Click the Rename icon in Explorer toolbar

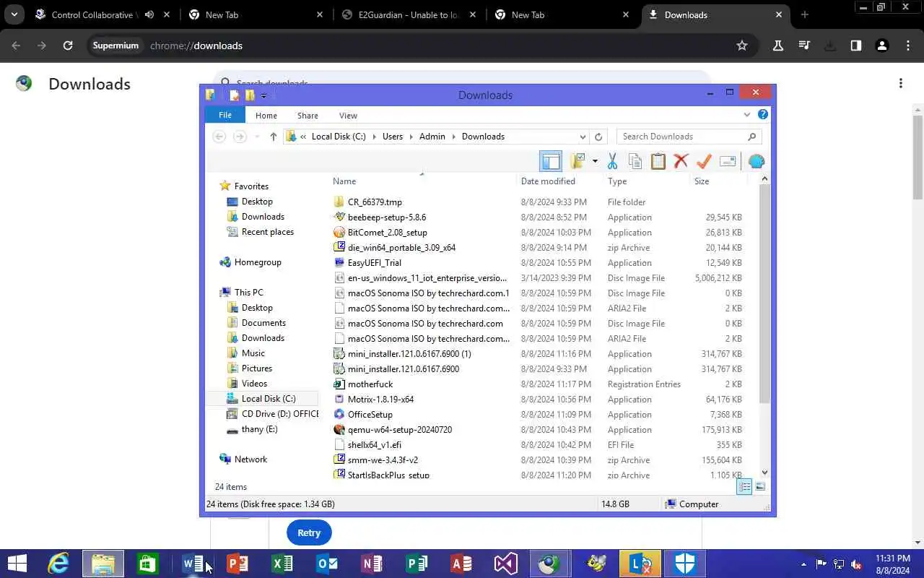click(x=728, y=161)
